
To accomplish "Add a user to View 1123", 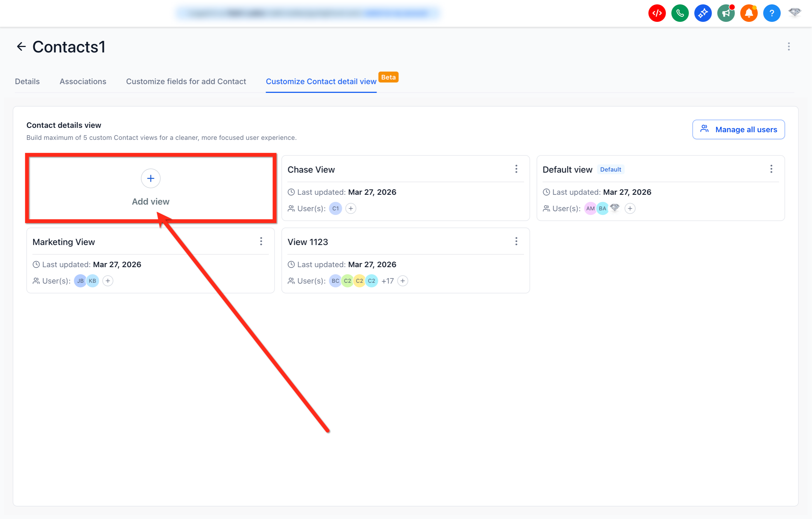I will 402,281.
